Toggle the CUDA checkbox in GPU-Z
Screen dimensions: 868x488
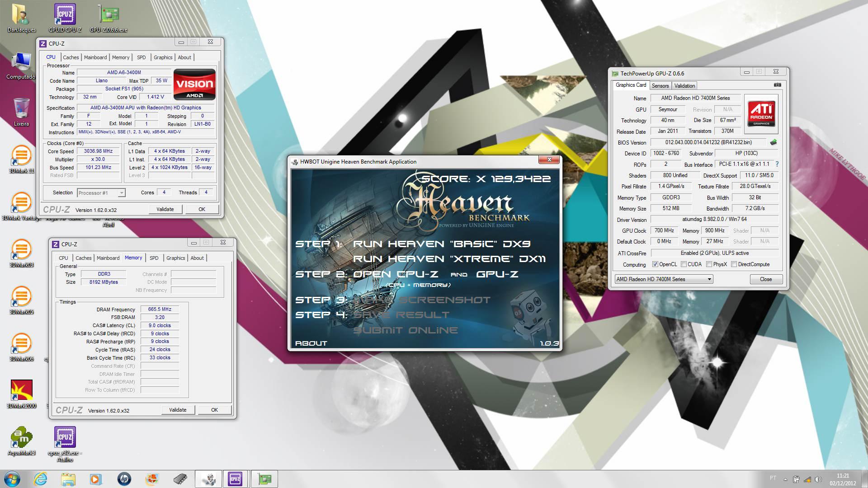tap(684, 264)
